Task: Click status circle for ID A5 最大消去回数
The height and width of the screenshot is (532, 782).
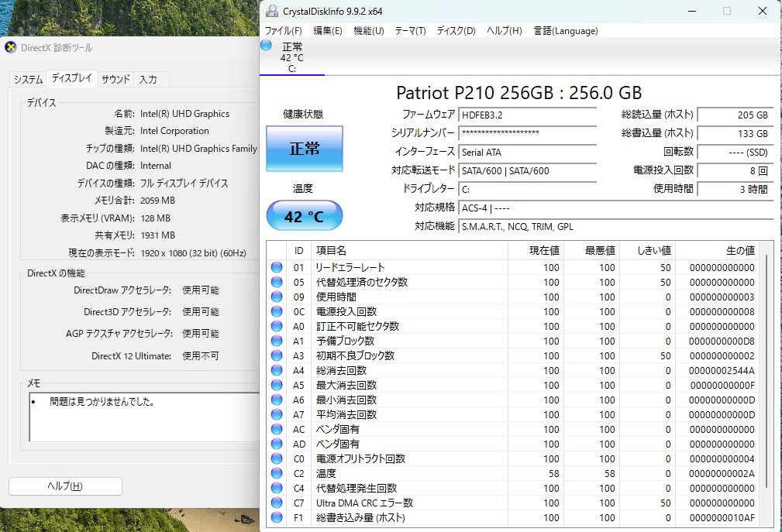Action: coord(277,385)
